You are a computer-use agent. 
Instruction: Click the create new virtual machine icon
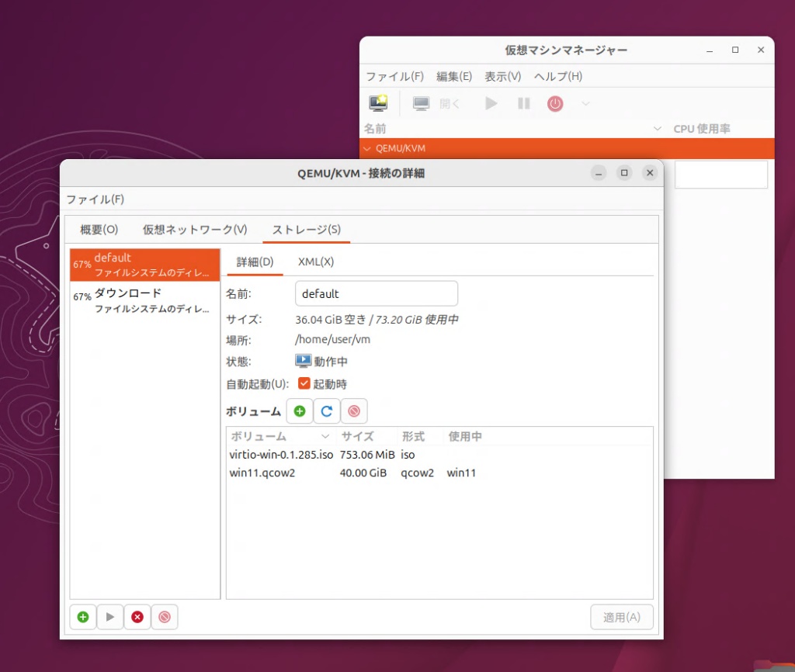378,103
